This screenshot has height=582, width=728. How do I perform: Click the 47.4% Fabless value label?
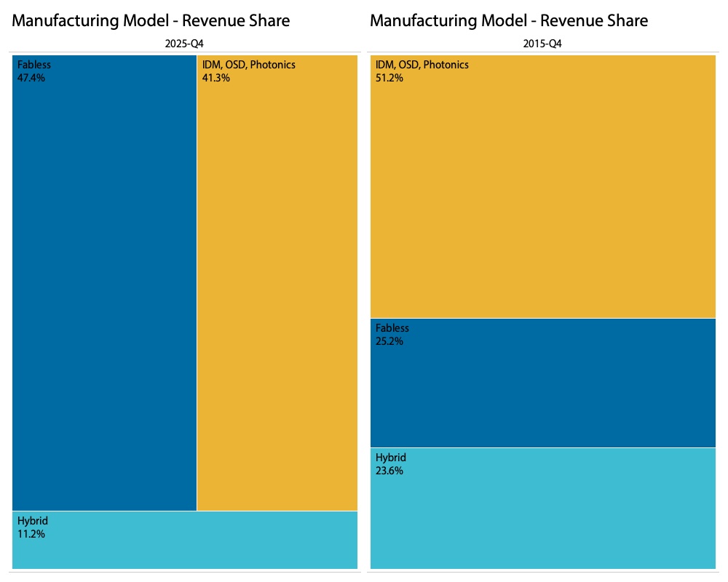(x=31, y=78)
